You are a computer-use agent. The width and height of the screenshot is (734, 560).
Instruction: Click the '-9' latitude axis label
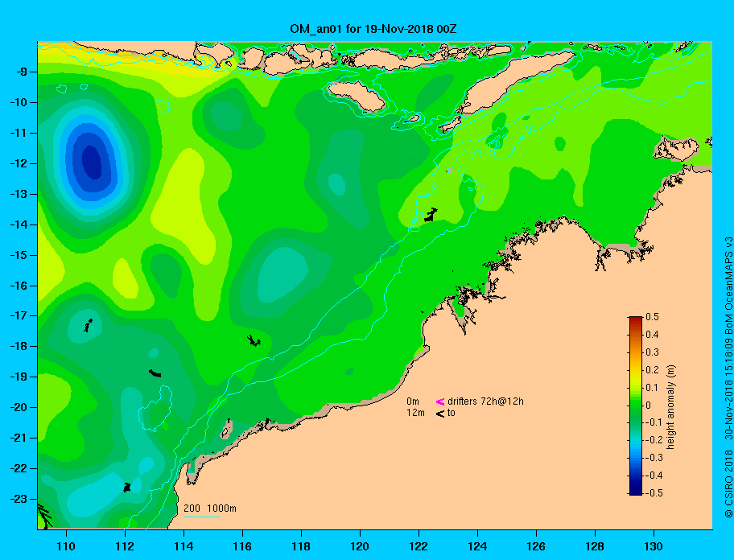pyautogui.click(x=21, y=72)
